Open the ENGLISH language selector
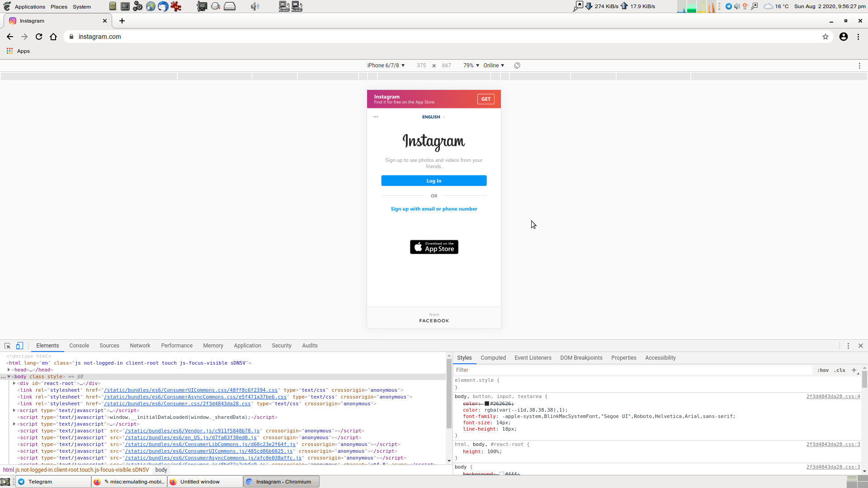 point(434,117)
